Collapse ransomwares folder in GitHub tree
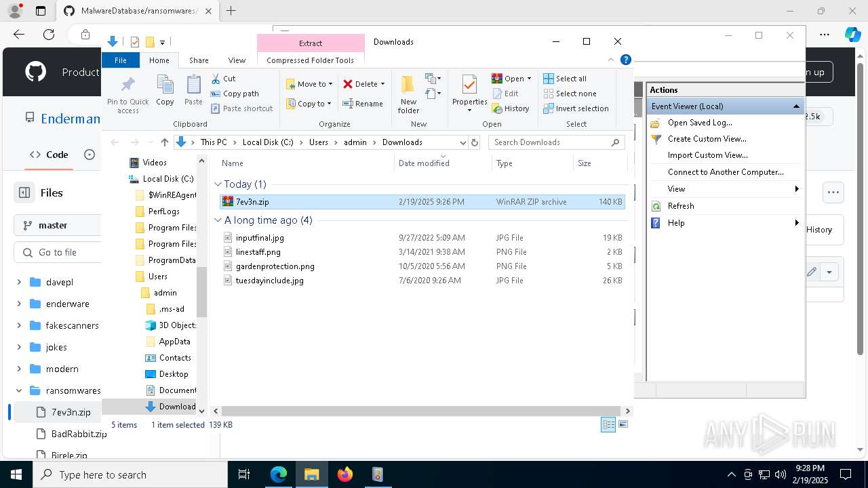 (19, 390)
